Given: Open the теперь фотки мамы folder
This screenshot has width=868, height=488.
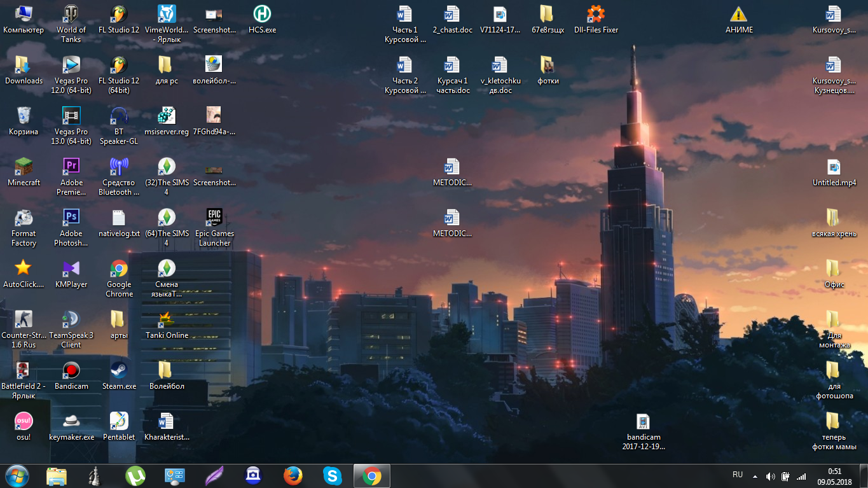Looking at the screenshot, I should [x=834, y=431].
